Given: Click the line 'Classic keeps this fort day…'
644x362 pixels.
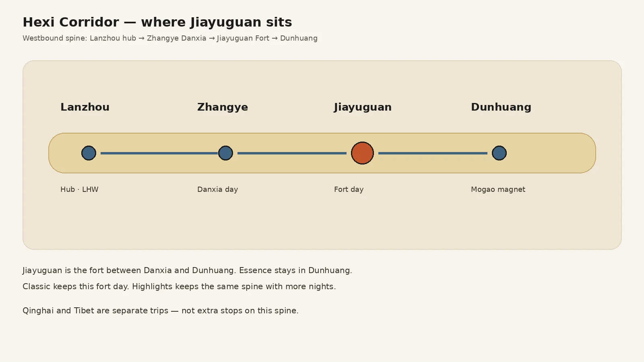Looking at the screenshot, I should click(x=179, y=286).
